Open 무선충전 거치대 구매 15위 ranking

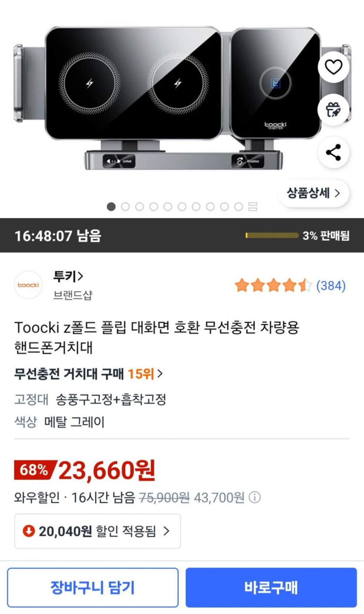[x=88, y=374]
